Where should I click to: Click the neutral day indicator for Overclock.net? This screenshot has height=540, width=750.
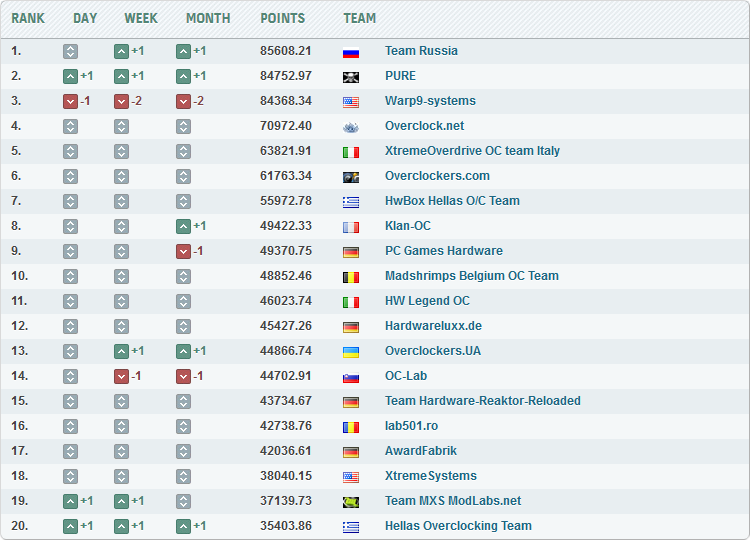tap(70, 126)
